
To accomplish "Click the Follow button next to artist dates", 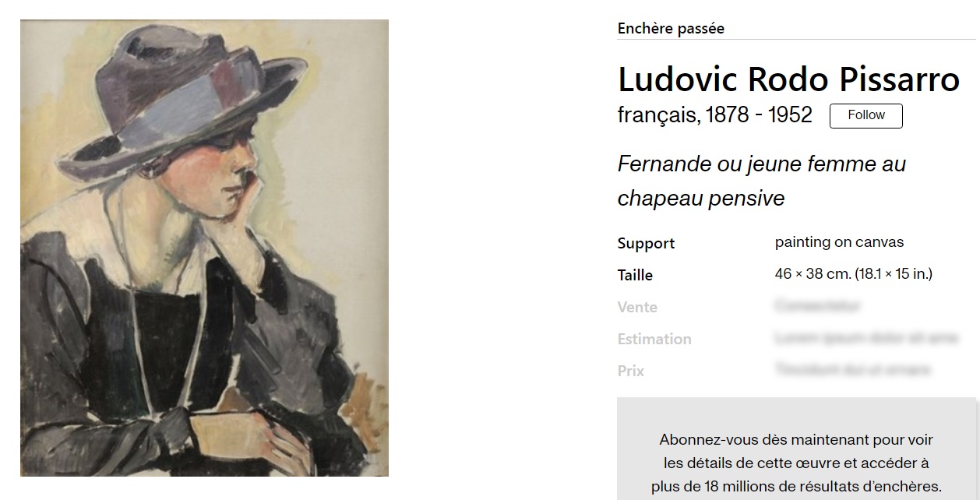I will (865, 115).
